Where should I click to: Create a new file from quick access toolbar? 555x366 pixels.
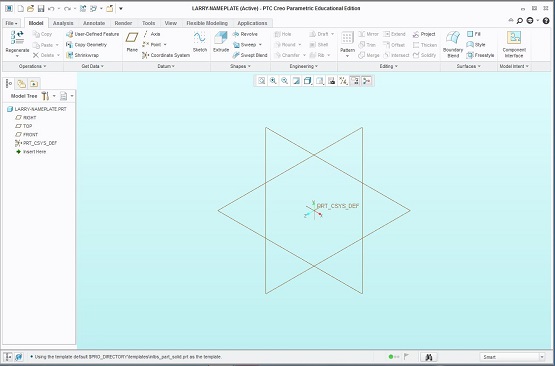coord(21,8)
